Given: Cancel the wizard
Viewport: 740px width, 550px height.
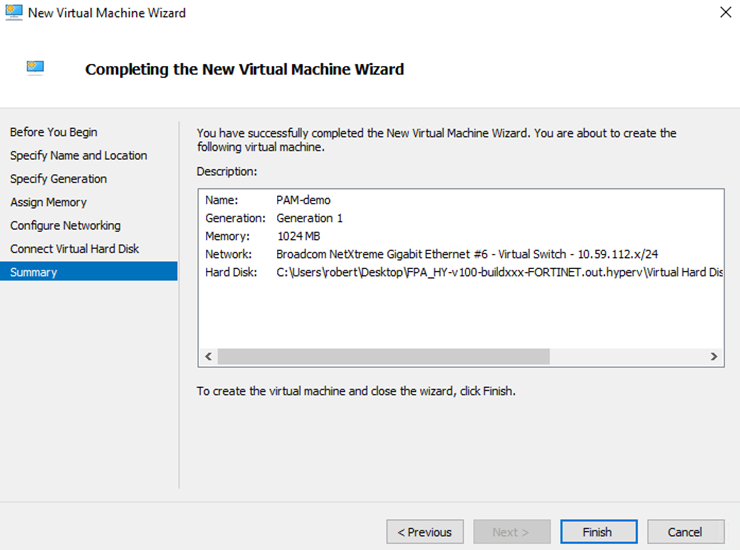Looking at the screenshot, I should [x=685, y=532].
